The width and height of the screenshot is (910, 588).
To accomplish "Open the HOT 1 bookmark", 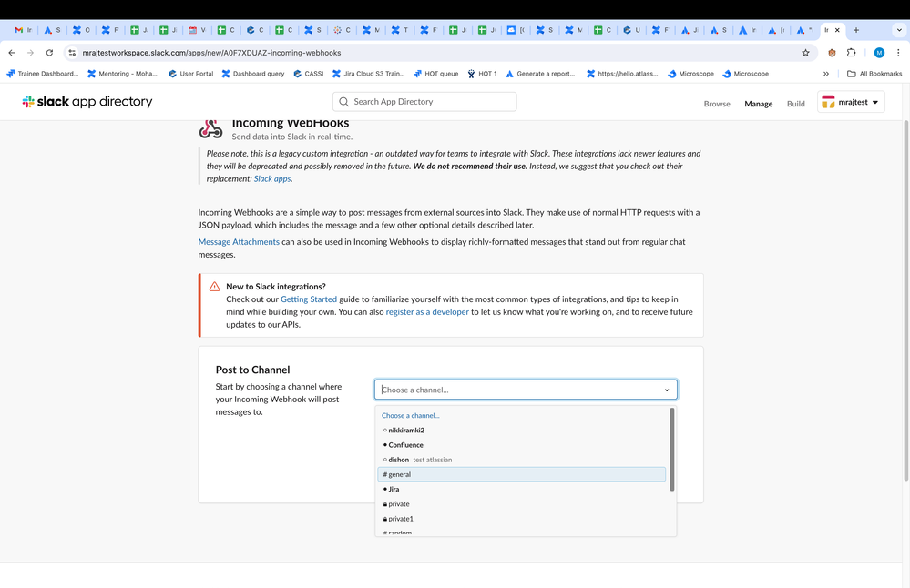I will tap(482, 74).
